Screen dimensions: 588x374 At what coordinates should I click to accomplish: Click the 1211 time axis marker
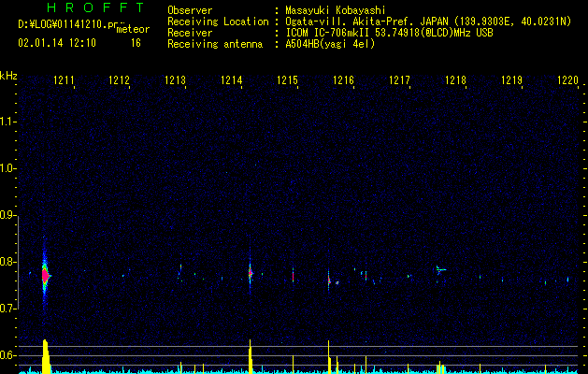pos(64,80)
